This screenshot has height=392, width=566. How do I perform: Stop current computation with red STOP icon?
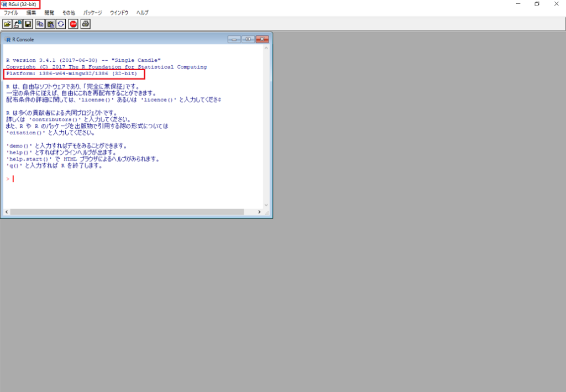click(x=74, y=24)
